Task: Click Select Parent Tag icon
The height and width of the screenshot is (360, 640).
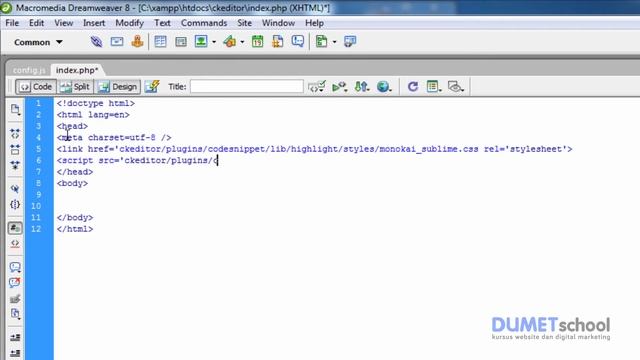Action: 15,189
